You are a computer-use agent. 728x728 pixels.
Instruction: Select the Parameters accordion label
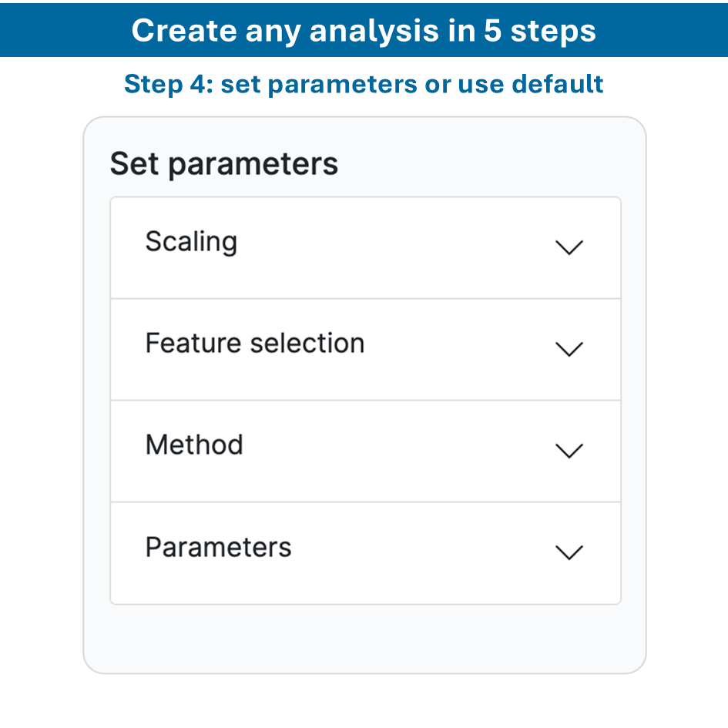tap(218, 547)
